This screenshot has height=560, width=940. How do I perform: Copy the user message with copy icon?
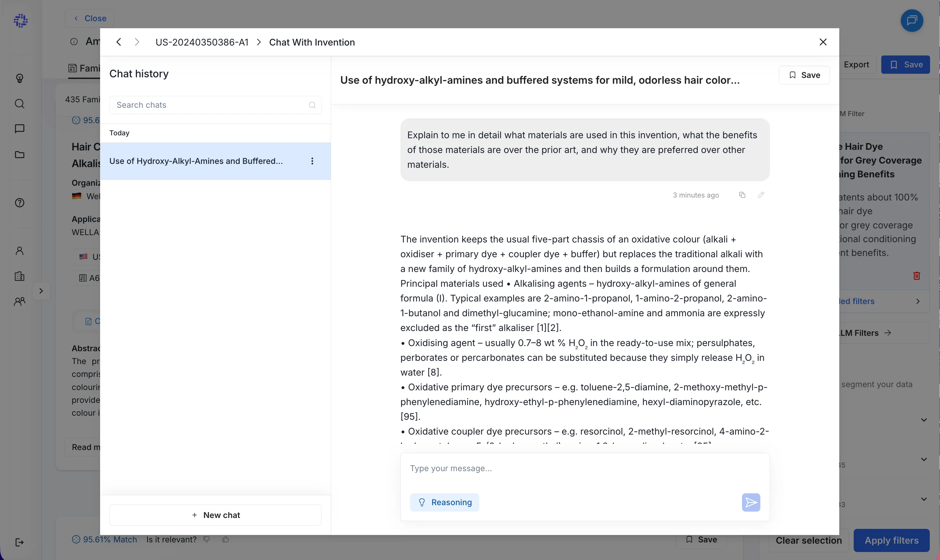tap(742, 195)
